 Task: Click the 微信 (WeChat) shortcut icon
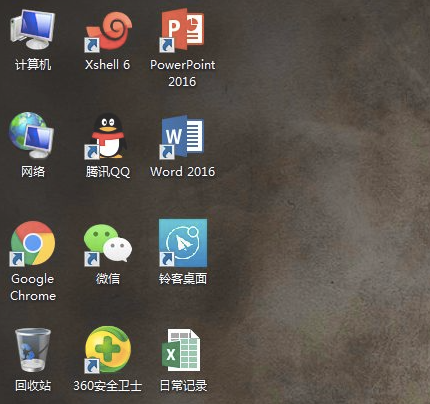pos(108,244)
